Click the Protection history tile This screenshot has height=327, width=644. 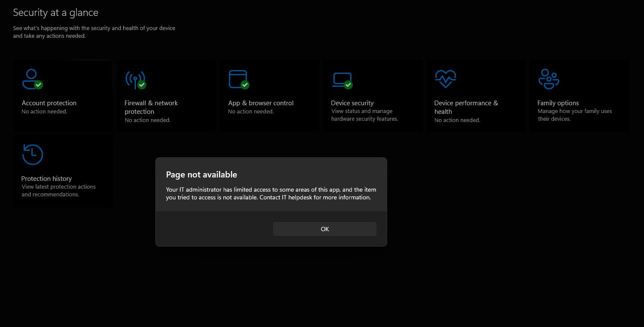63,171
